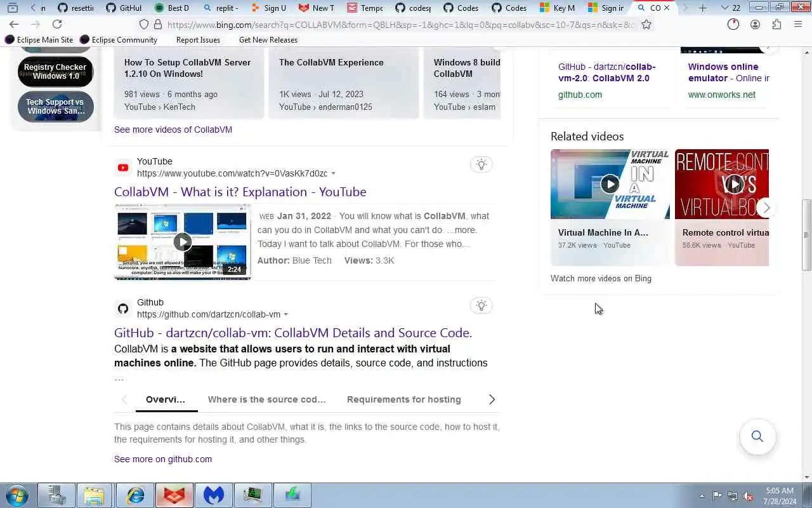The height and width of the screenshot is (508, 812).
Task: Click the YouTube favicon of the result
Action: [123, 168]
